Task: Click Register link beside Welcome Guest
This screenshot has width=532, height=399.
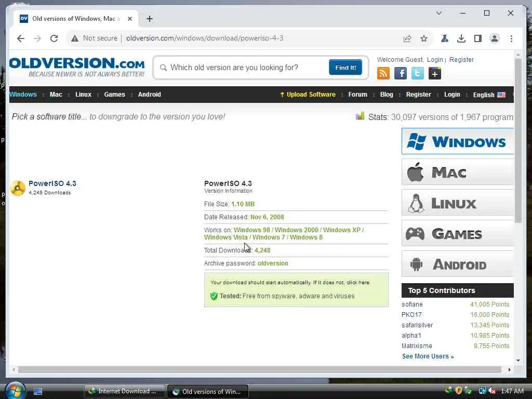Action: tap(461, 60)
